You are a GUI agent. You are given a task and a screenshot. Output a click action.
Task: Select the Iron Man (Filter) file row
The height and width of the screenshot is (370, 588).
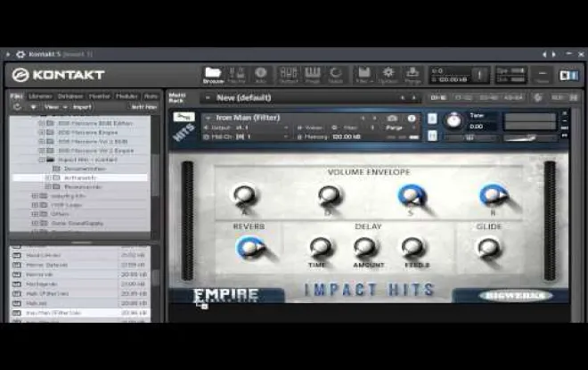(x=79, y=313)
